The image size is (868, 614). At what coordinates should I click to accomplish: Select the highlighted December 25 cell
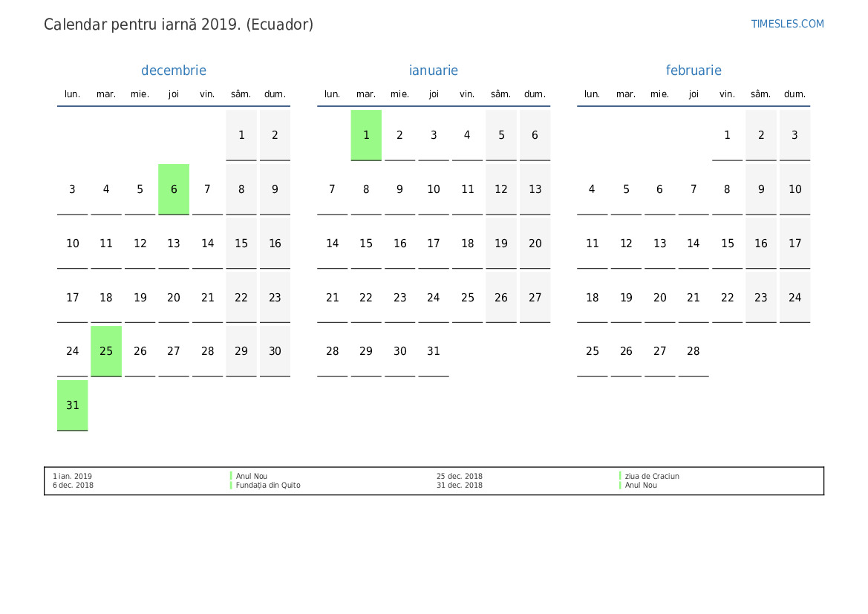pos(106,351)
